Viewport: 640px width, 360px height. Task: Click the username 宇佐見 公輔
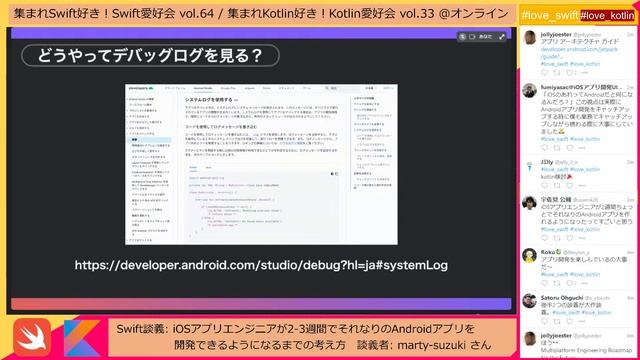click(x=556, y=200)
